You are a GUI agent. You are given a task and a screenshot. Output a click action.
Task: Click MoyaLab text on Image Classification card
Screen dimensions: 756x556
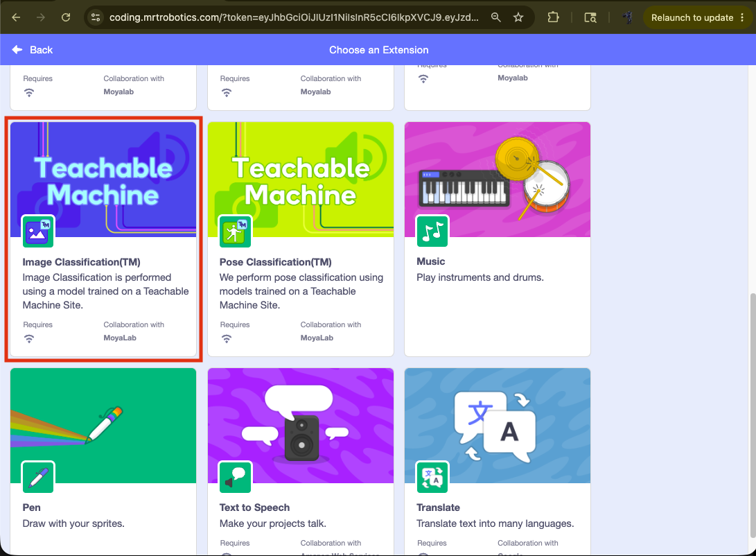120,338
